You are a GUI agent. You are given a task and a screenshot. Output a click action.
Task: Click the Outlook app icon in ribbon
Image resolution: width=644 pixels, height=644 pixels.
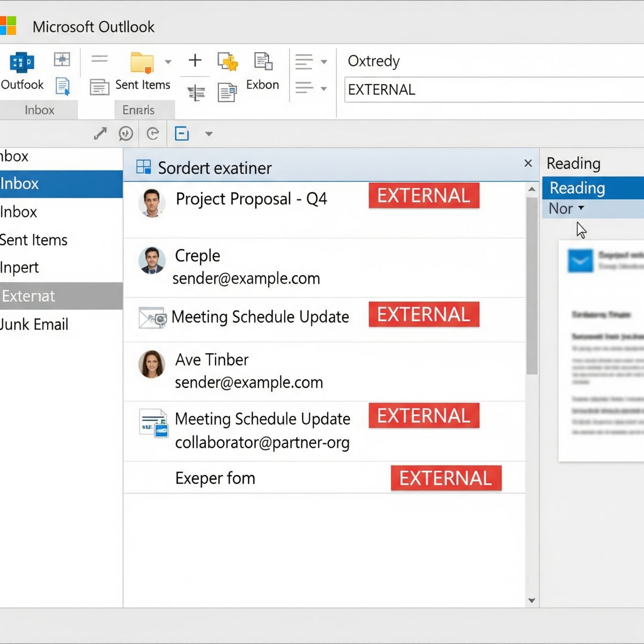[x=22, y=62]
